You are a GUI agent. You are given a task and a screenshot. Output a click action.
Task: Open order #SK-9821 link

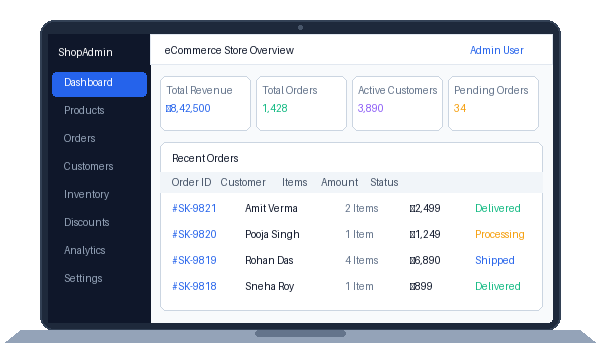194,208
